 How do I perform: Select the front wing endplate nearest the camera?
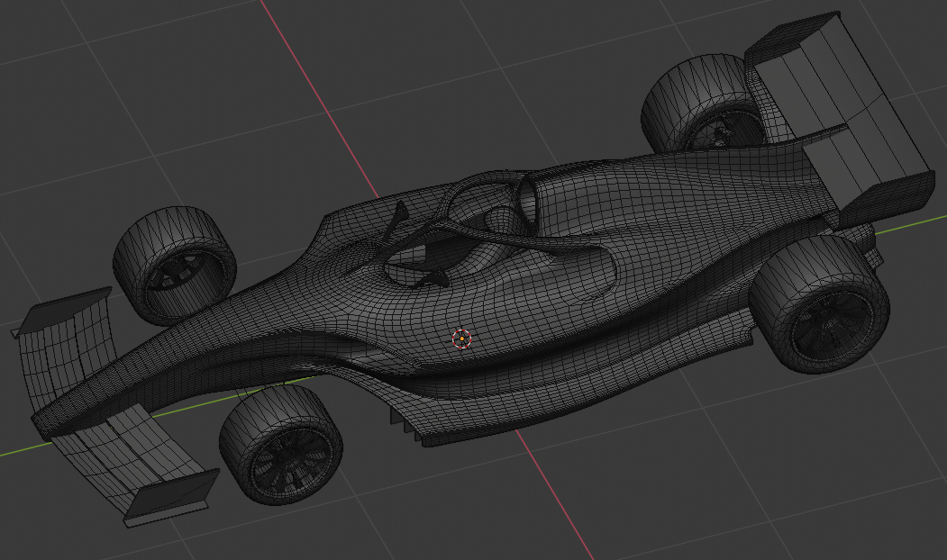click(170, 497)
